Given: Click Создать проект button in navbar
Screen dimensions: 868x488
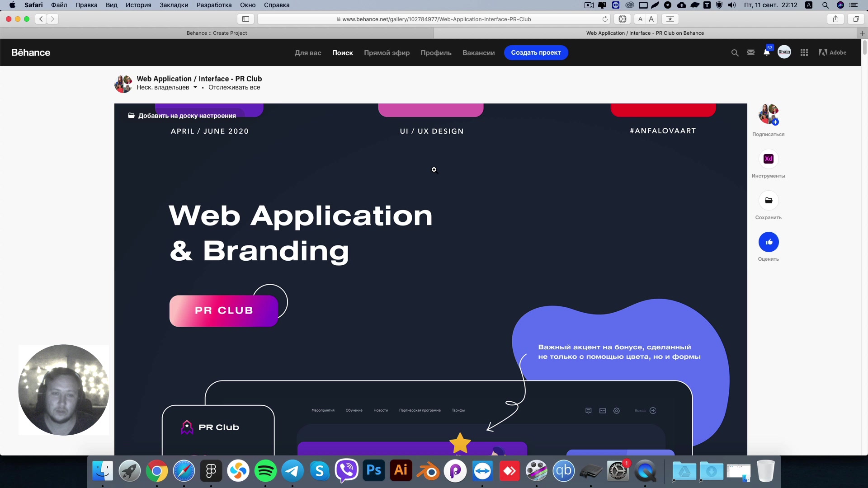Looking at the screenshot, I should coord(535,52).
